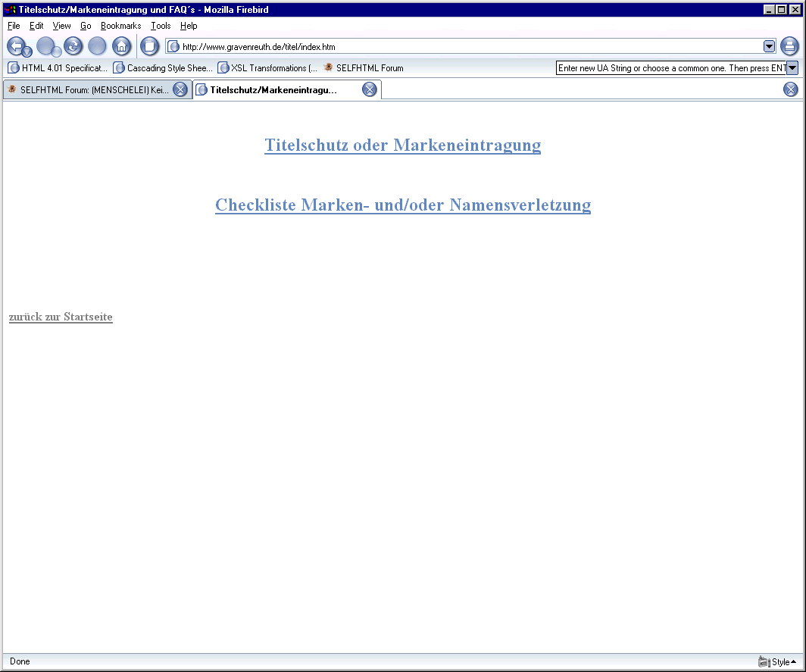
Task: Close the Titelschutz/Markeneintragung tab
Action: click(x=370, y=89)
